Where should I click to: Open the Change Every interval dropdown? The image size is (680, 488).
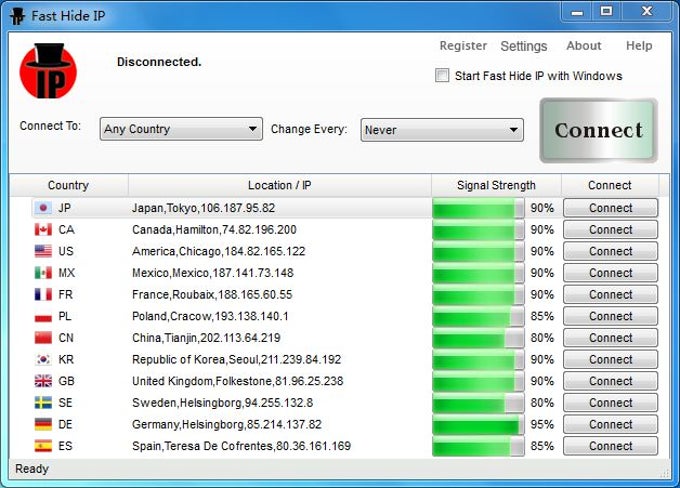click(442, 130)
